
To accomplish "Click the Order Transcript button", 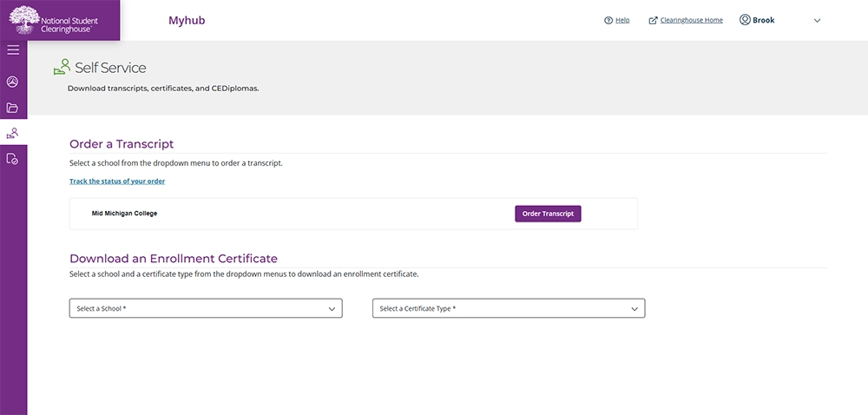I will [x=548, y=214].
